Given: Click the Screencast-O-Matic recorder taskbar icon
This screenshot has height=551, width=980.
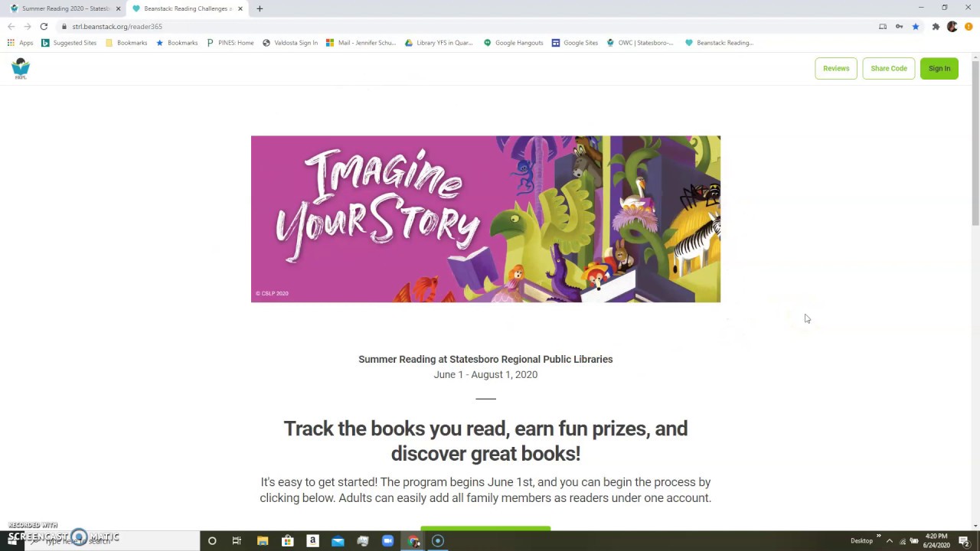Looking at the screenshot, I should coord(438,541).
